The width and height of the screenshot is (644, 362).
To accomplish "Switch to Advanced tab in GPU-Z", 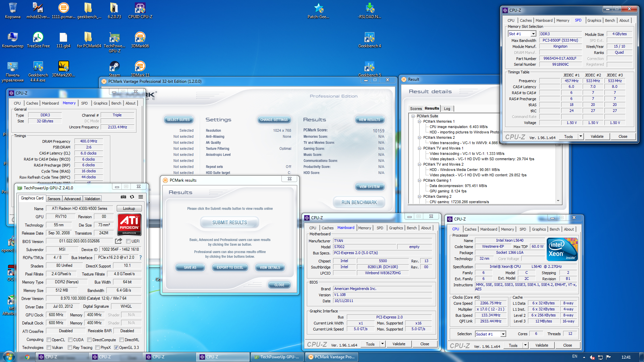I will click(x=72, y=199).
